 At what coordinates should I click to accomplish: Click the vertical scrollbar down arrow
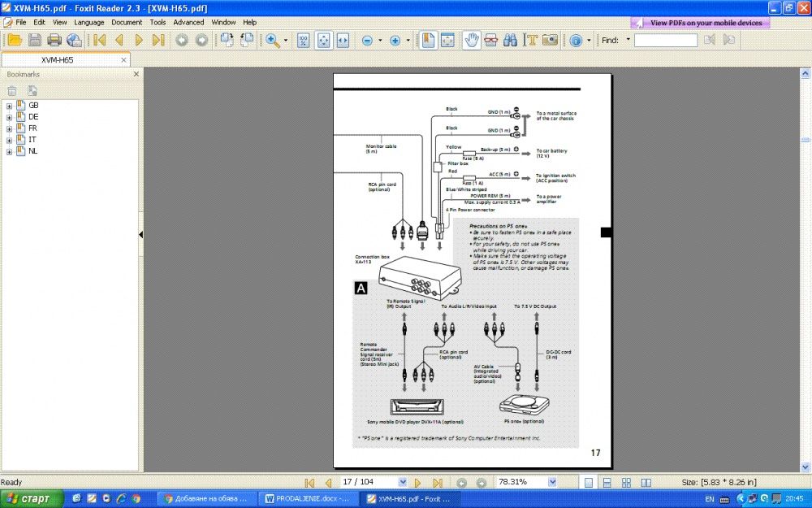click(x=806, y=467)
